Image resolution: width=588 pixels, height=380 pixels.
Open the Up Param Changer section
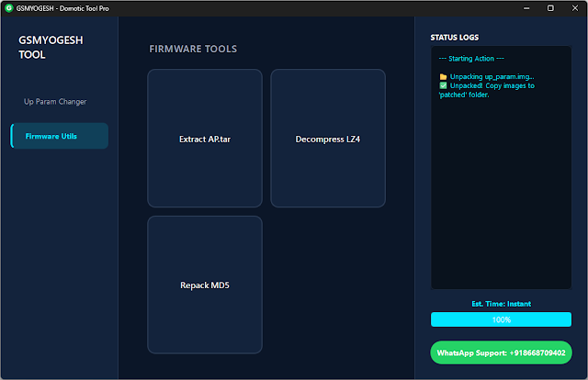pos(55,101)
